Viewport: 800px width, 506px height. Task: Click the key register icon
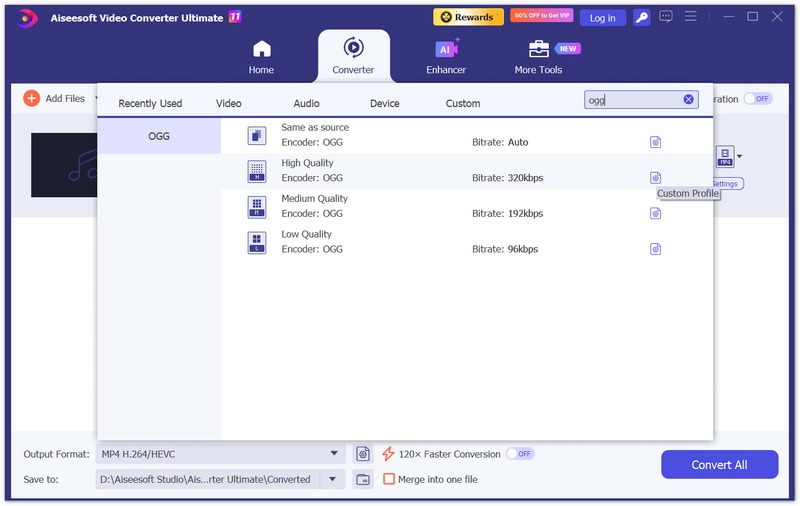641,18
